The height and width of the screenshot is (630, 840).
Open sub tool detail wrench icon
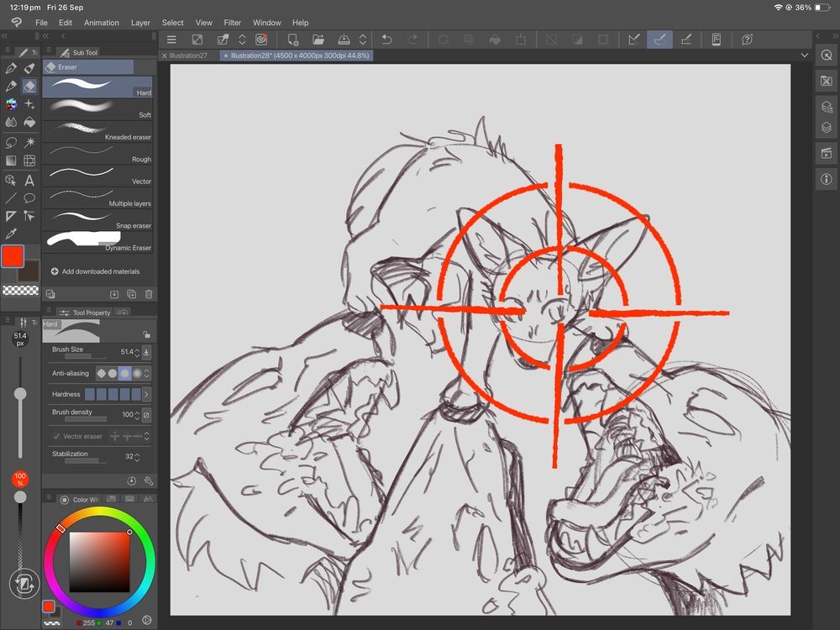(x=149, y=481)
